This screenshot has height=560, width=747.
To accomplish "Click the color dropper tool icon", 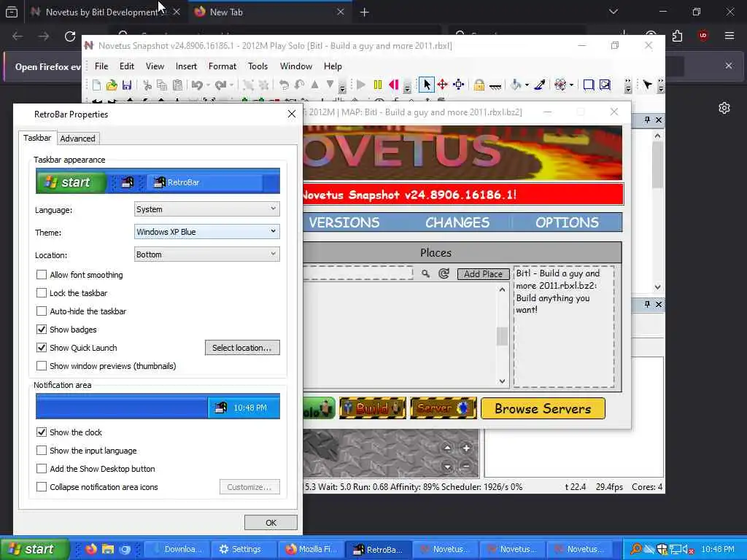I will [540, 85].
